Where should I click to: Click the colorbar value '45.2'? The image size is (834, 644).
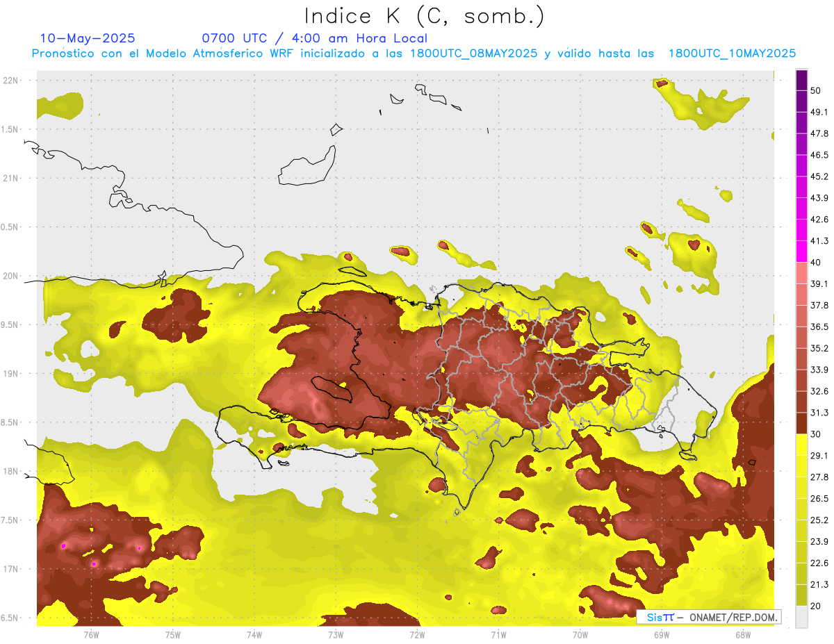click(819, 177)
